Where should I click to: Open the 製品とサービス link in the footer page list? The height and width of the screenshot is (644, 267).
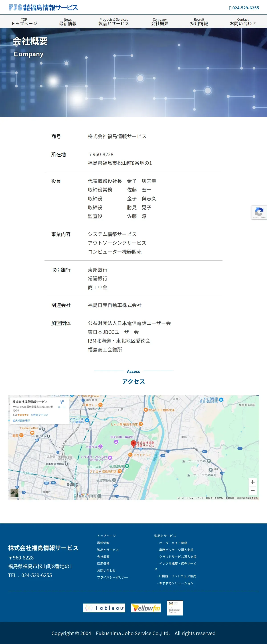pyautogui.click(x=108, y=550)
